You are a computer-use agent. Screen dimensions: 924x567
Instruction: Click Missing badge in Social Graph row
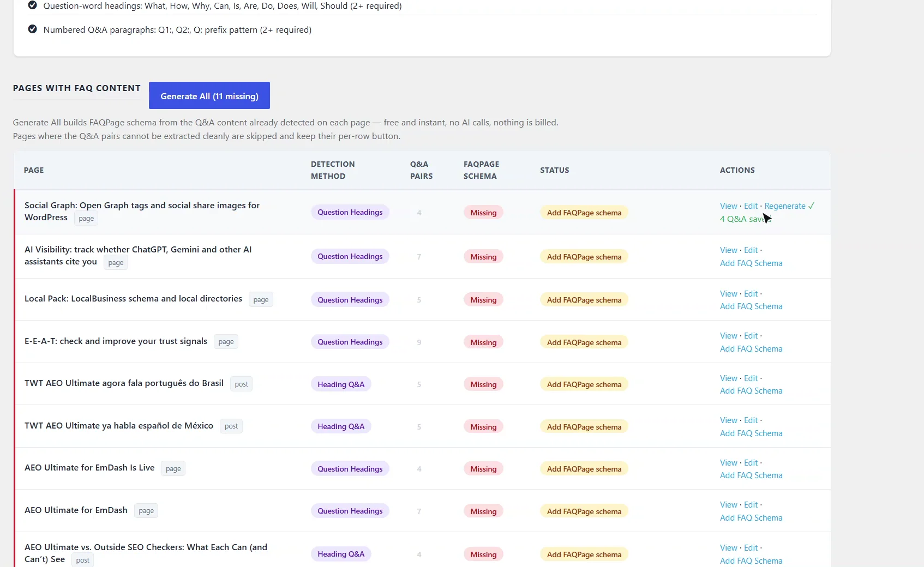[483, 213]
